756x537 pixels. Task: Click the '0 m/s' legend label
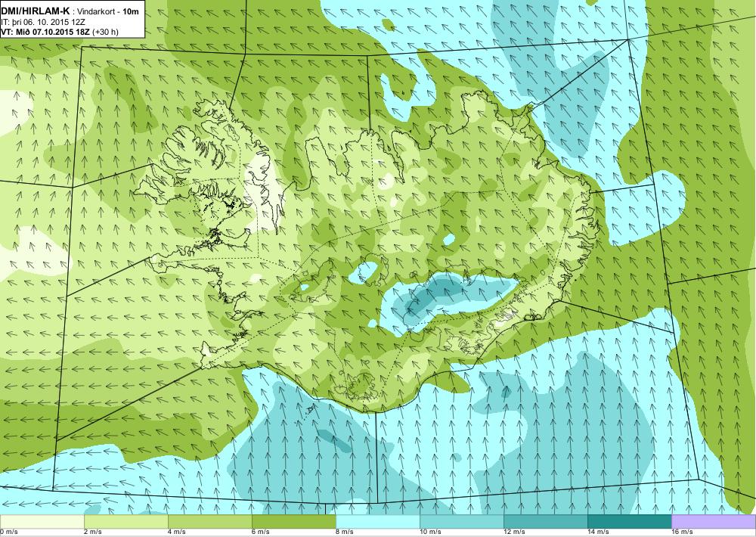[8, 532]
